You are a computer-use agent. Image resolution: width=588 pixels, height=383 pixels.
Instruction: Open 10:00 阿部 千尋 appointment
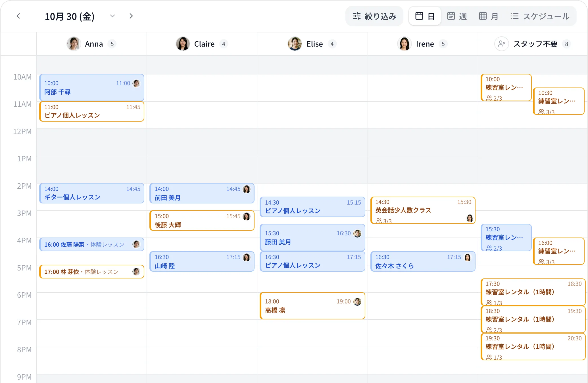tap(92, 88)
